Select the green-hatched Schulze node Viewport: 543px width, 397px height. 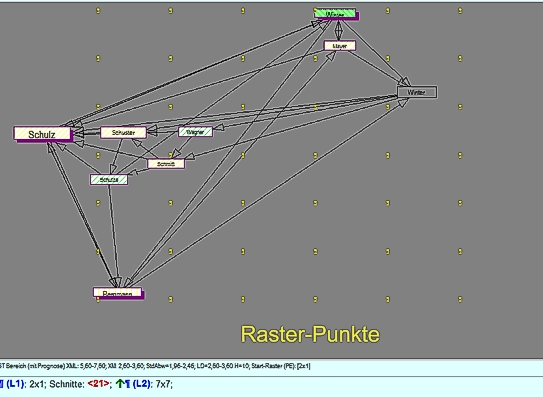109,179
